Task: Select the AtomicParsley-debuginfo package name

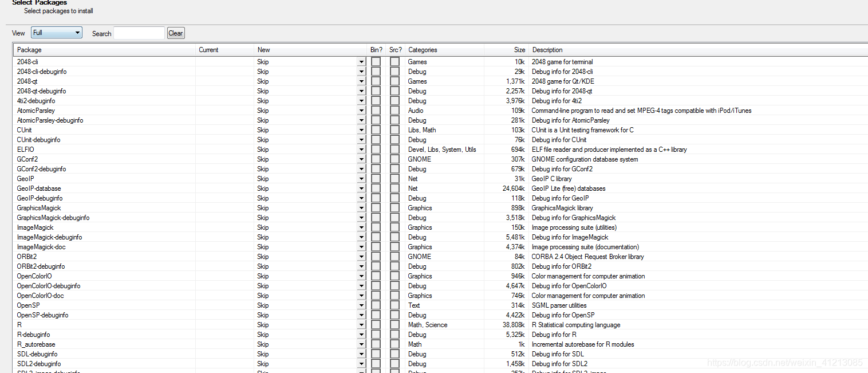Action: pos(50,120)
